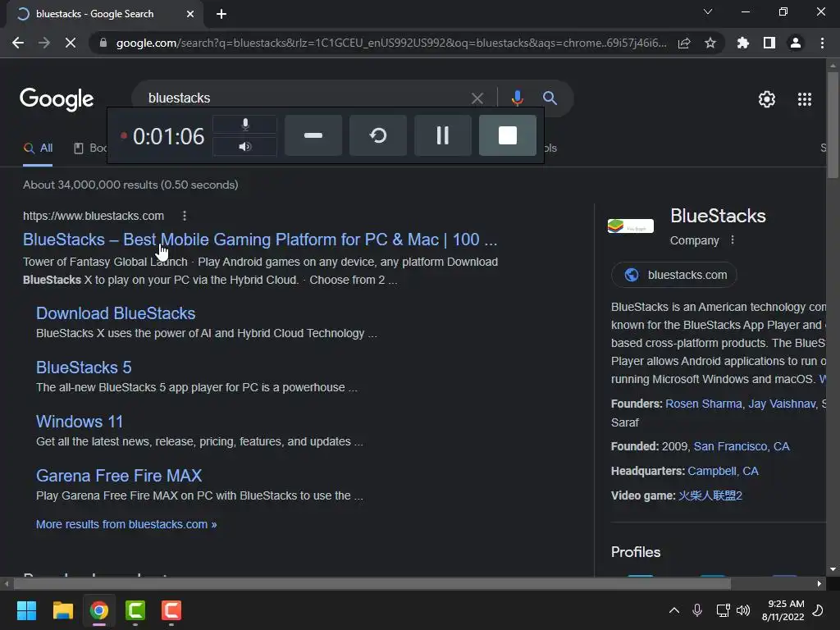Expand the system tray hidden icons chevron
The image size is (840, 630).
point(674,610)
